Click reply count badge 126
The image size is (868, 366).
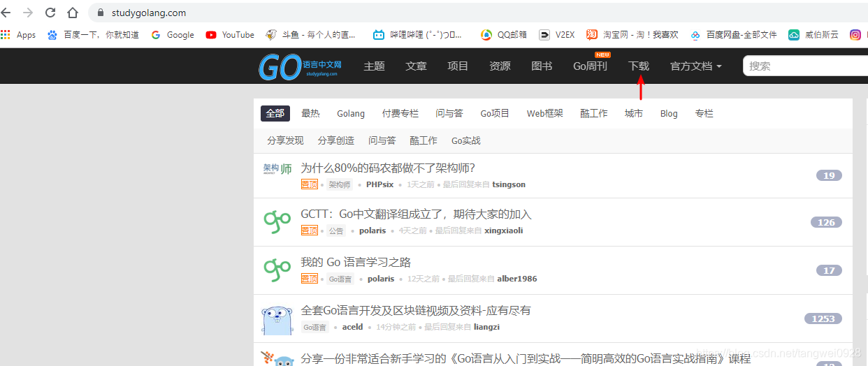coord(826,222)
